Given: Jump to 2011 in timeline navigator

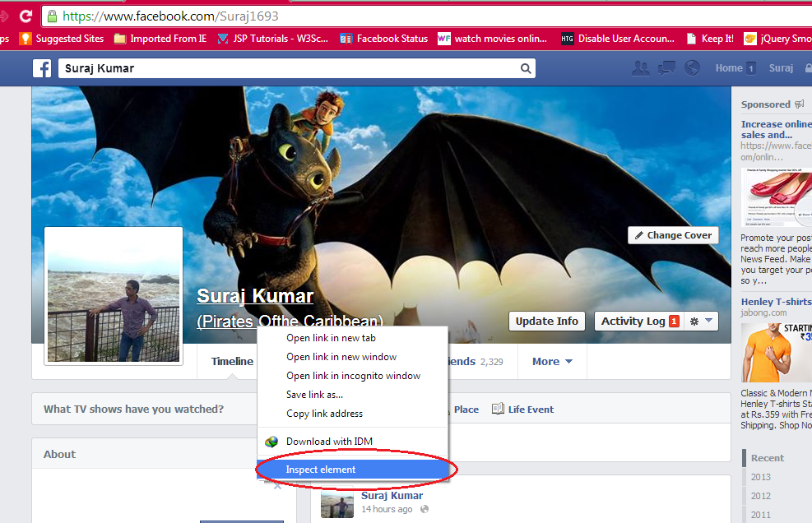Looking at the screenshot, I should pos(761,515).
